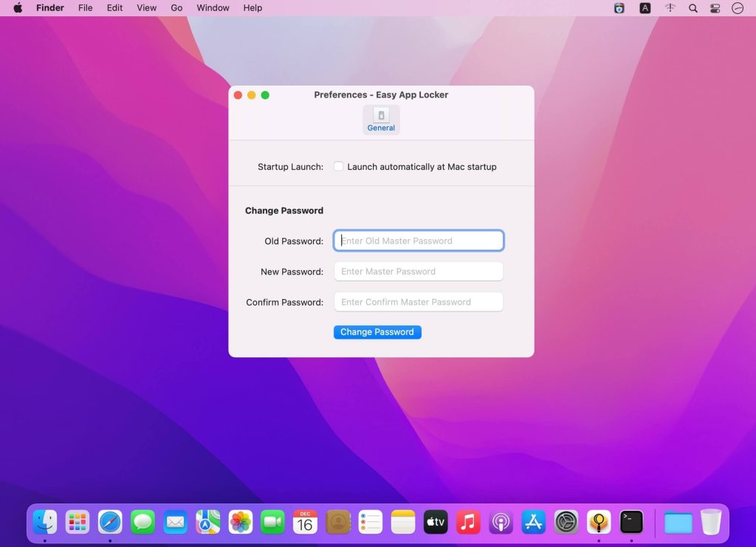Launch FaceTime from the Dock
The width and height of the screenshot is (756, 547).
272,522
